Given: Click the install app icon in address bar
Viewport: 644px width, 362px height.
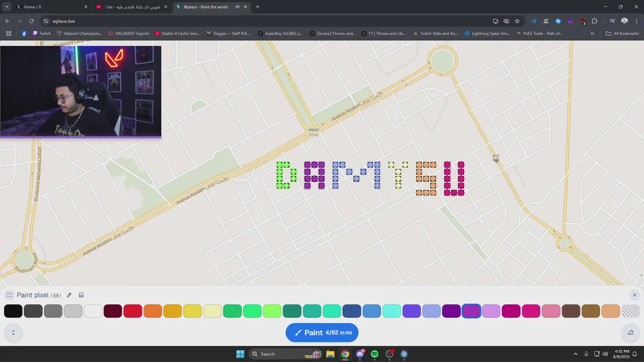Looking at the screenshot, I should pos(496,21).
